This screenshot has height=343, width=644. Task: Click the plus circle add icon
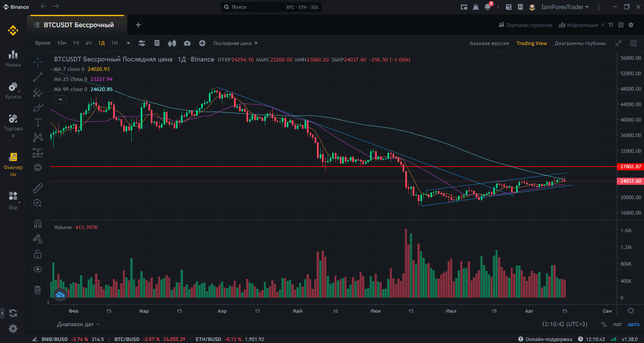(x=202, y=43)
